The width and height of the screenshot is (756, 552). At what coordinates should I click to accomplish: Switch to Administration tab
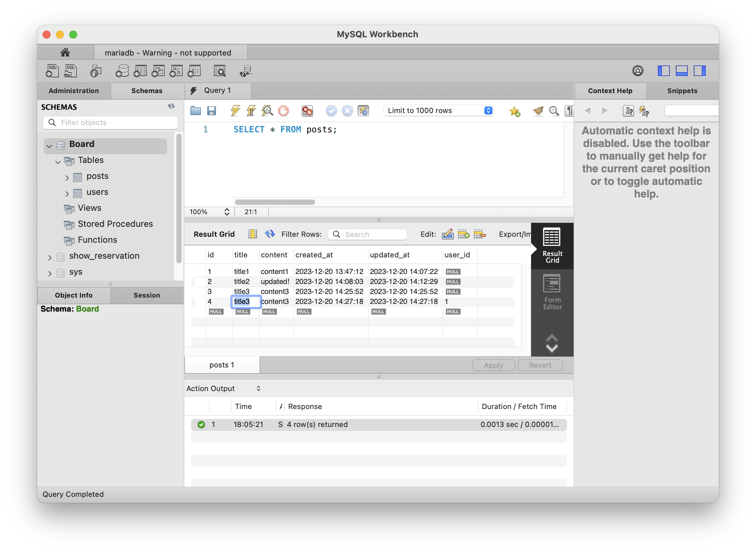pos(74,91)
